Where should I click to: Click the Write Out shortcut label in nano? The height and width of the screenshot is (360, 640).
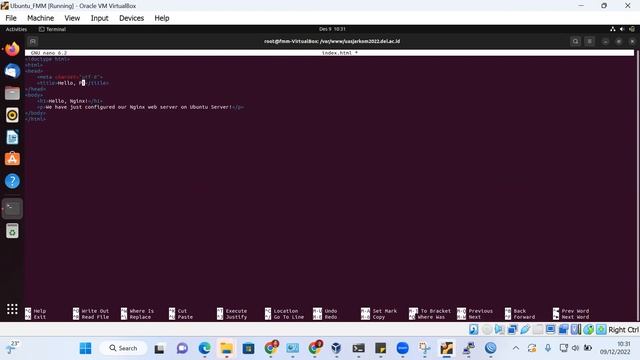(95, 311)
